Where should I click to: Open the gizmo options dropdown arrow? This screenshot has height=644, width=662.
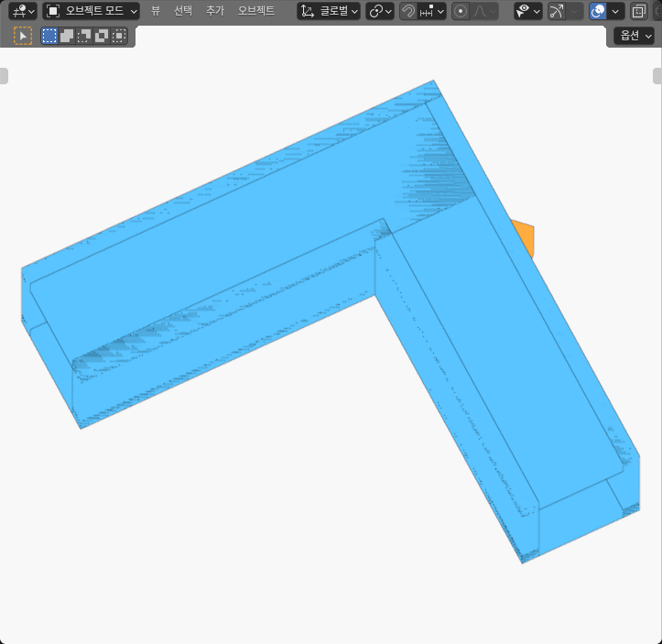tap(574, 11)
